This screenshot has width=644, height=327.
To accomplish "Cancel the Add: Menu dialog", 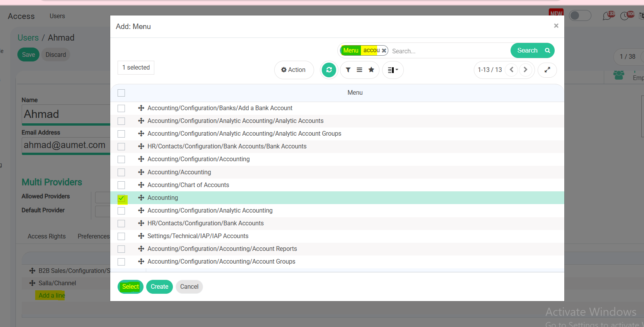I will tap(189, 287).
